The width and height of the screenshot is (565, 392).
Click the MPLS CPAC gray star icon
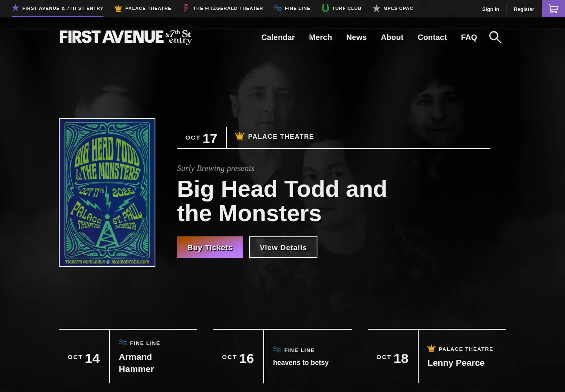tap(376, 8)
